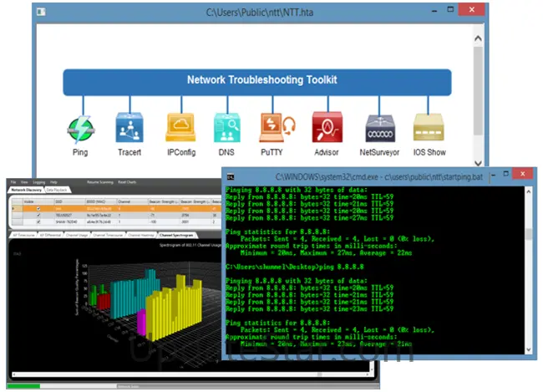The height and width of the screenshot is (392, 543).
Task: Open the Tracert tool icon
Action: pos(129,127)
